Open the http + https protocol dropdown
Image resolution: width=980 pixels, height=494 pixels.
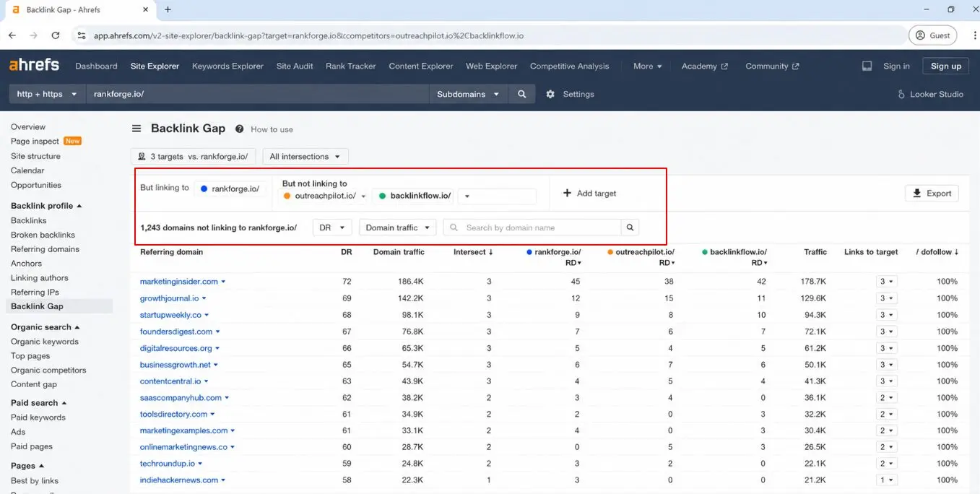(46, 94)
